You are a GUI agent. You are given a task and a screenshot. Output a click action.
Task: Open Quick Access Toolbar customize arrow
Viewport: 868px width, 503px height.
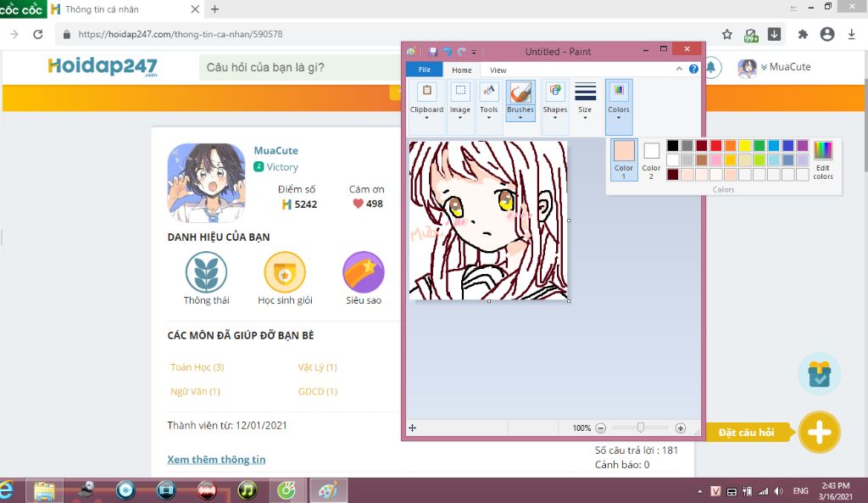[474, 52]
